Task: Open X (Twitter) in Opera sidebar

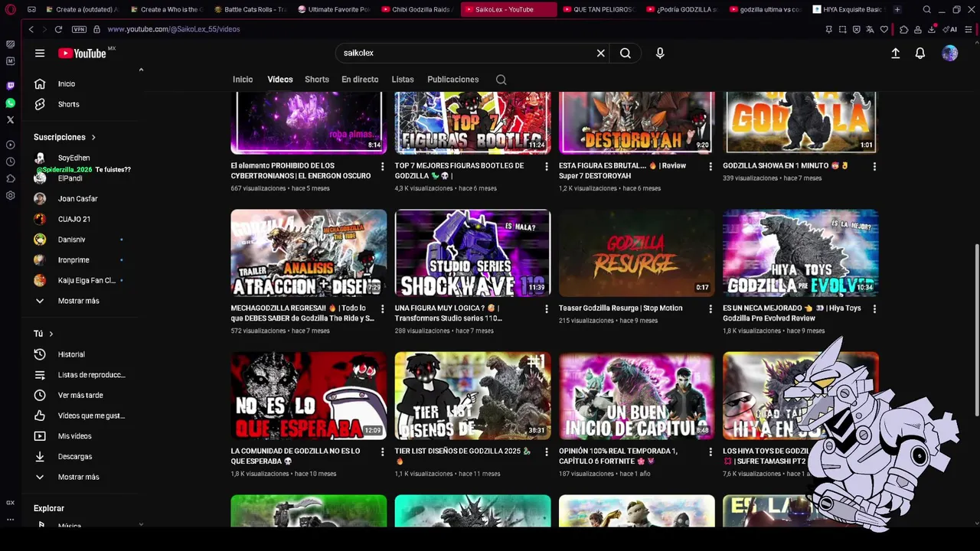Action: (10, 120)
